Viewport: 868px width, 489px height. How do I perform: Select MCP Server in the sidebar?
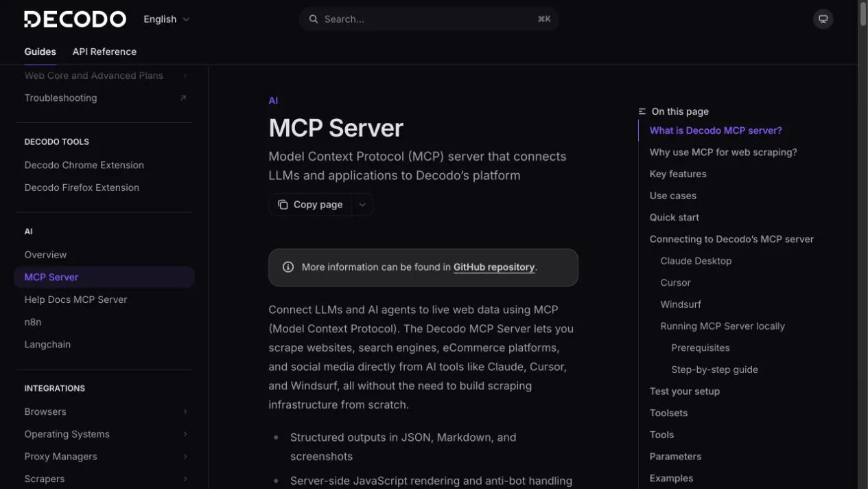[104, 277]
